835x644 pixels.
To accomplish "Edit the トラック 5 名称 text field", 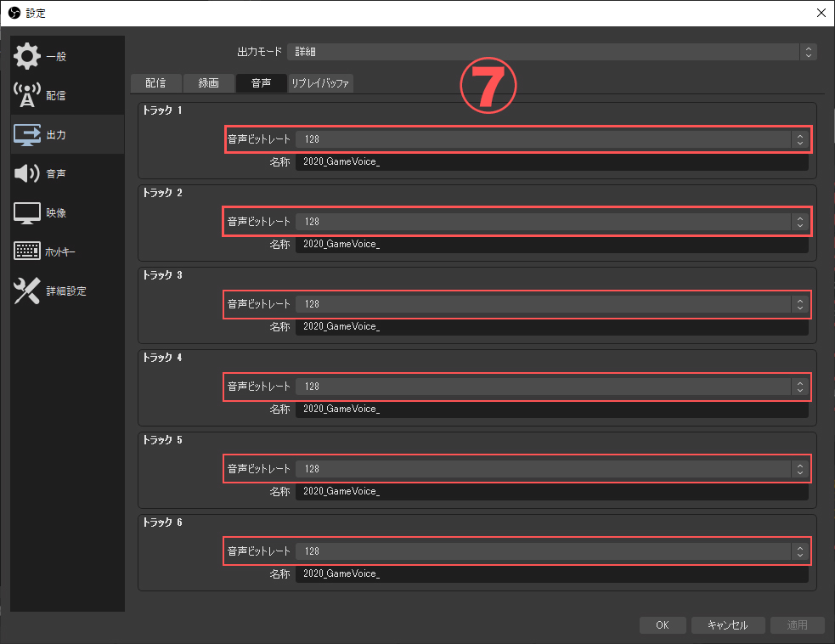I will click(551, 491).
